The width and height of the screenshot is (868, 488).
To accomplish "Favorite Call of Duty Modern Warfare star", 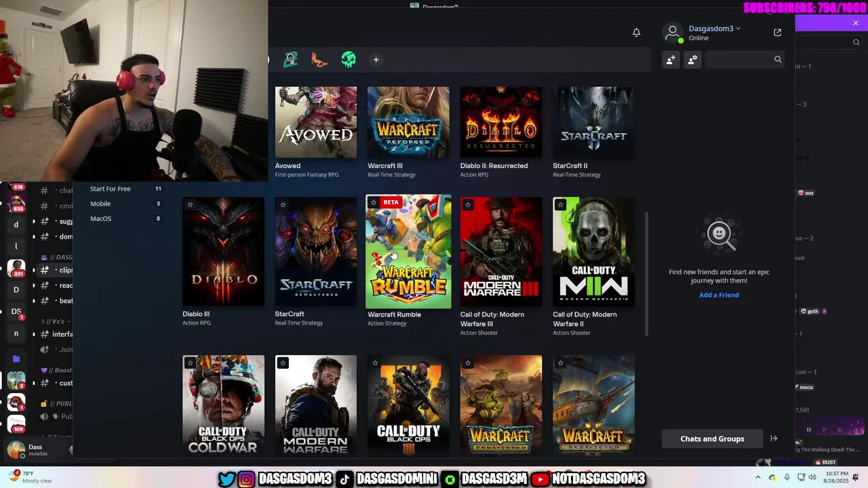I will [283, 363].
